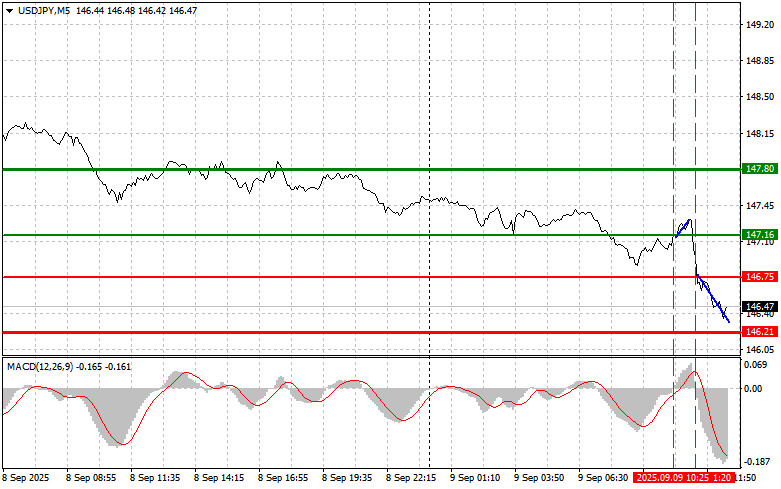Viewport: 781px width, 489px height.
Task: Select the 147.80 green price label
Action: (x=759, y=170)
